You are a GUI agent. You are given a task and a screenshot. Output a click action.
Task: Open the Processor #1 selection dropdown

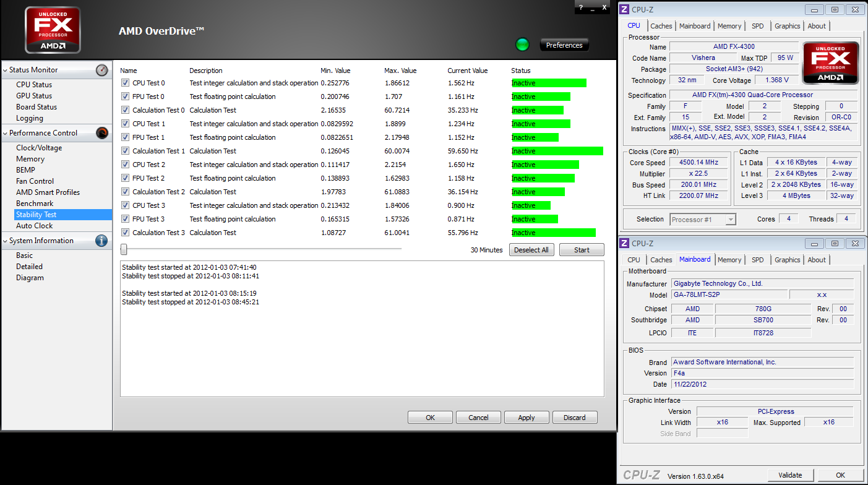[x=703, y=219]
